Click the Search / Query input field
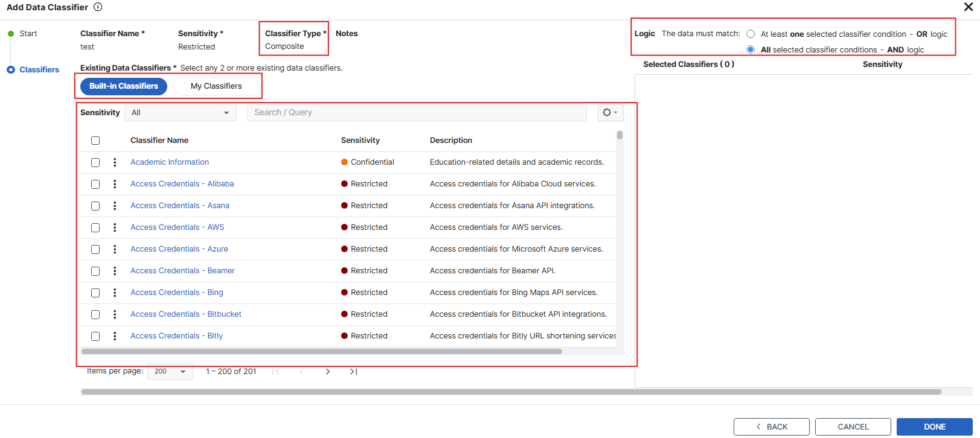The width and height of the screenshot is (980, 438). pyautogui.click(x=417, y=113)
